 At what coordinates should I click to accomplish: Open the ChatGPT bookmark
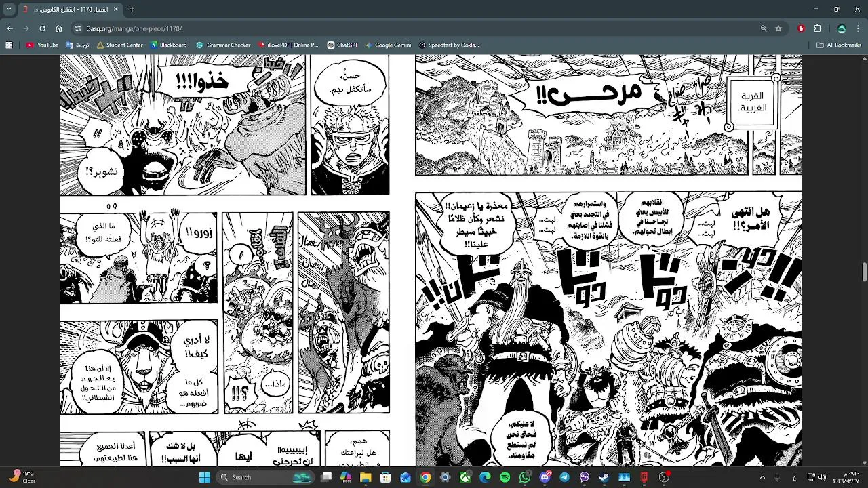342,45
